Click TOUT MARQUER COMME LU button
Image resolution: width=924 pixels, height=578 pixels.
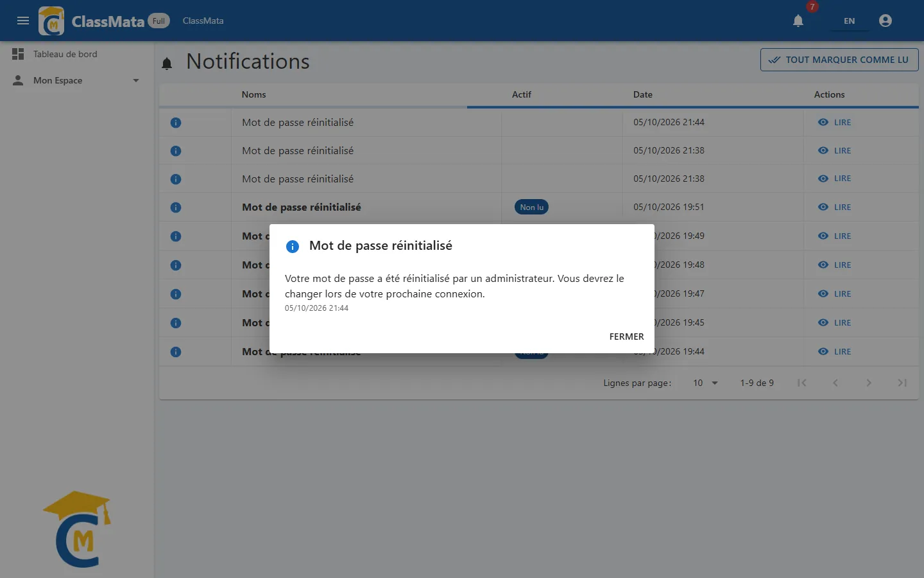click(839, 60)
